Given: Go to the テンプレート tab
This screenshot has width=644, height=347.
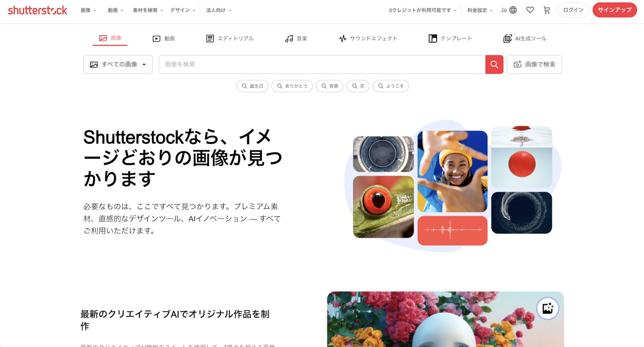Looking at the screenshot, I should point(450,39).
